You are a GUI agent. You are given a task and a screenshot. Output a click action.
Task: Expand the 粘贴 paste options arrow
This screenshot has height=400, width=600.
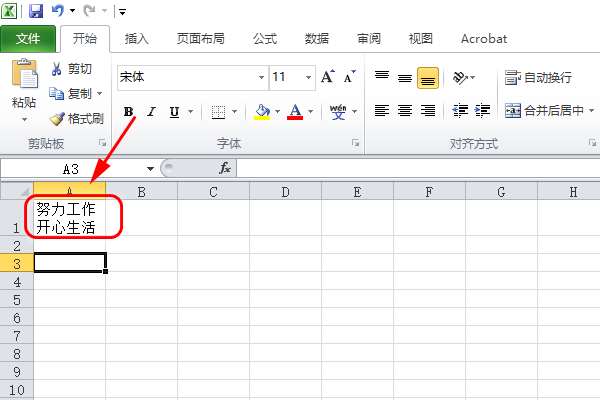point(24,119)
